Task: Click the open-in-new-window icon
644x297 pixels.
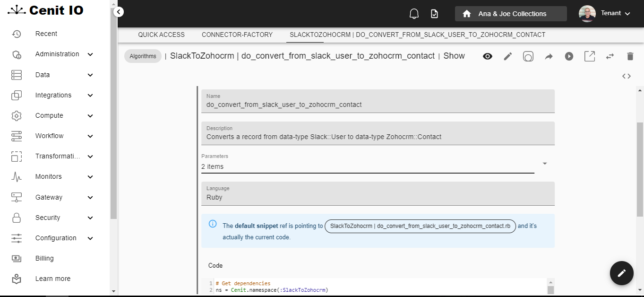Action: pyautogui.click(x=589, y=56)
